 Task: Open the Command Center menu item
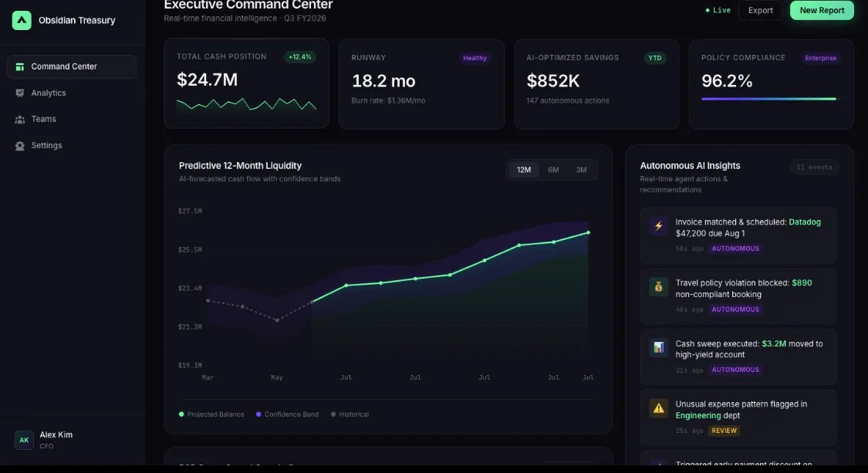click(72, 66)
